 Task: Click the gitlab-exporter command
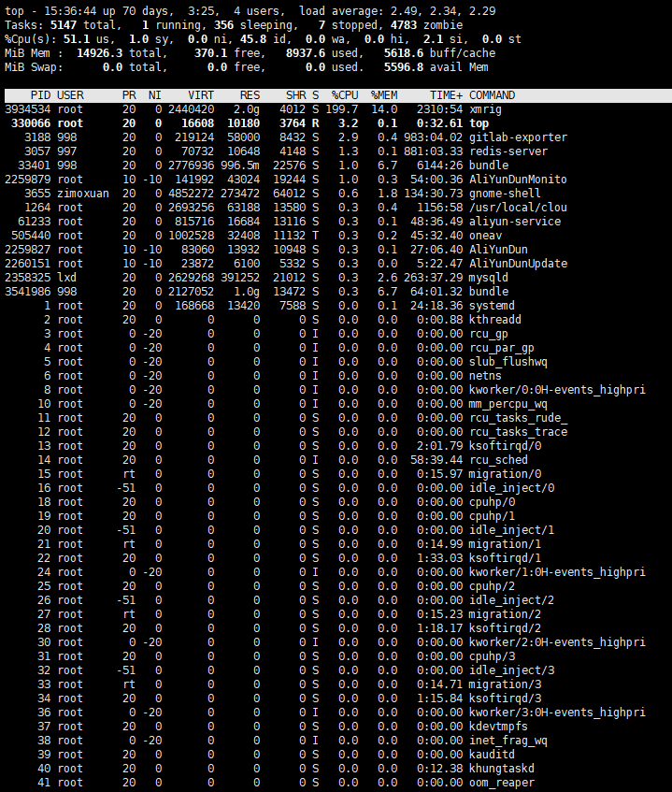518,137
